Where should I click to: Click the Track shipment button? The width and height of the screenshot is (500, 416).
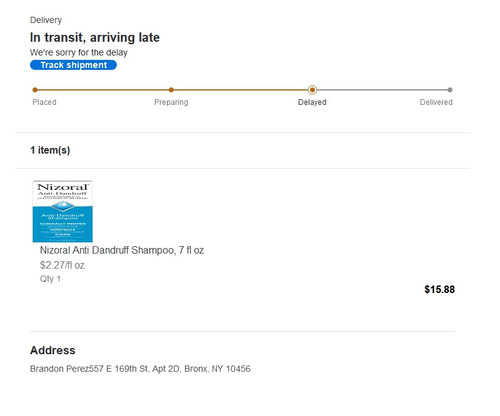pyautogui.click(x=73, y=65)
